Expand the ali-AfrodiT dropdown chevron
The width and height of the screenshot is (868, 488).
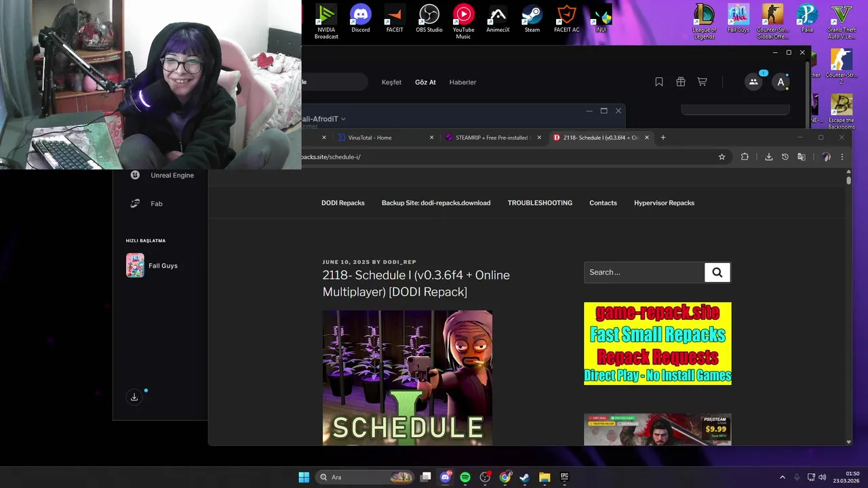[x=343, y=119]
